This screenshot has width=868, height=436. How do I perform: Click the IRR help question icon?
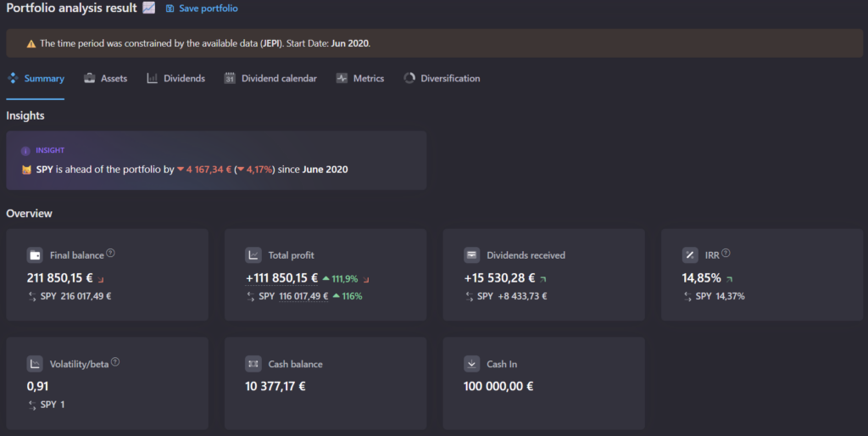coord(726,254)
